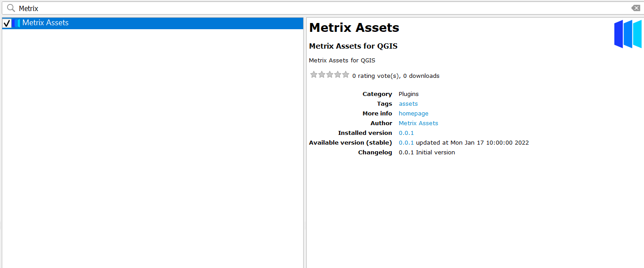
Task: Click the Changelog label
Action: [375, 153]
